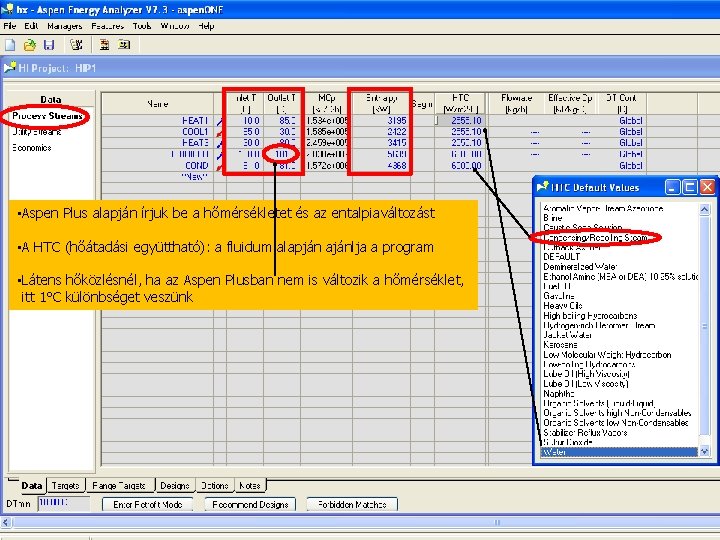Image resolution: width=720 pixels, height=540 pixels.
Task: Select Jacket Water in the HTC list
Action: tap(568, 335)
